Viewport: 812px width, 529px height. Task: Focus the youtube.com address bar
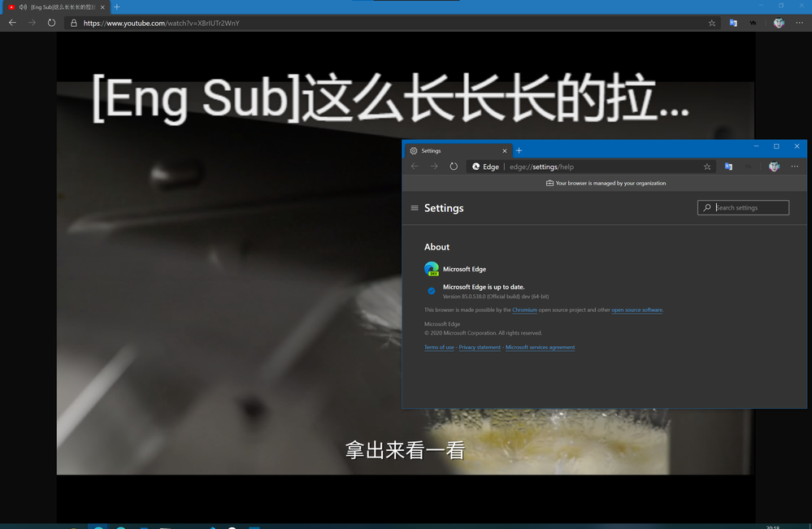(392, 24)
